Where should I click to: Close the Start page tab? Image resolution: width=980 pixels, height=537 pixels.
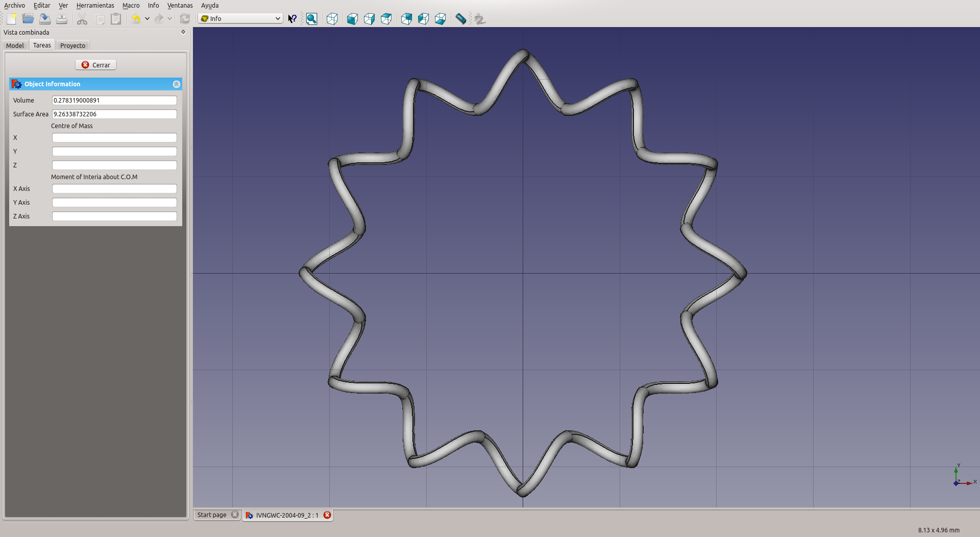click(x=235, y=515)
